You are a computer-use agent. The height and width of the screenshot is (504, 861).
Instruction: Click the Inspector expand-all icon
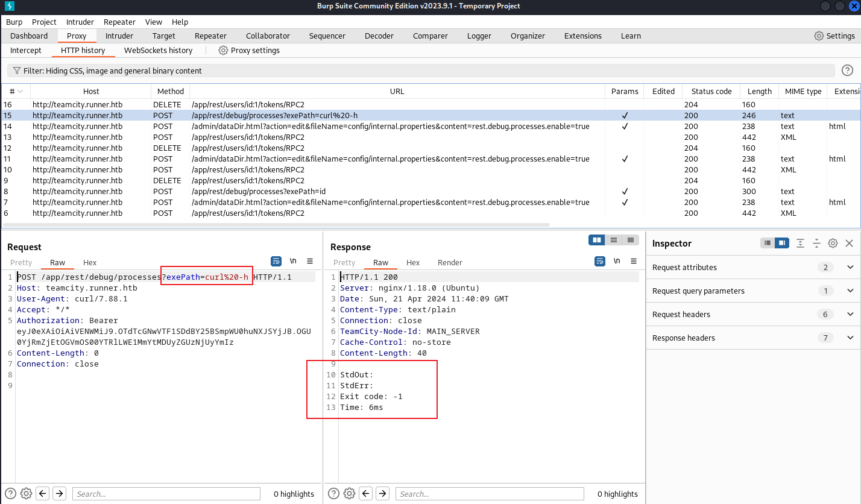coord(800,243)
